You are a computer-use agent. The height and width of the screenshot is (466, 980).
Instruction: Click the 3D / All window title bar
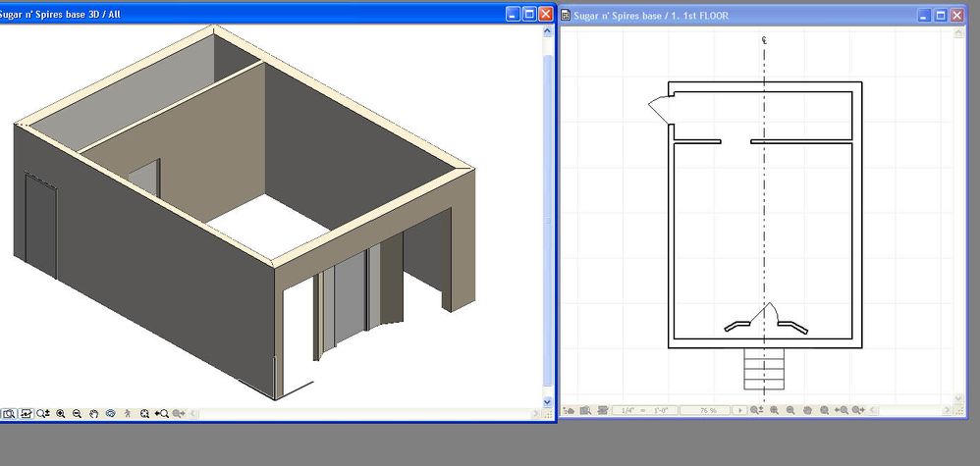tap(245, 14)
